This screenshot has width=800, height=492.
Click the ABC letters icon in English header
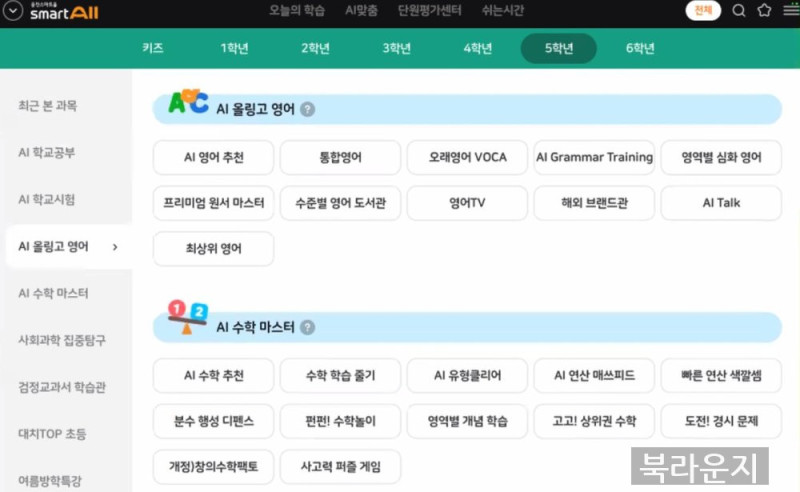(188, 101)
